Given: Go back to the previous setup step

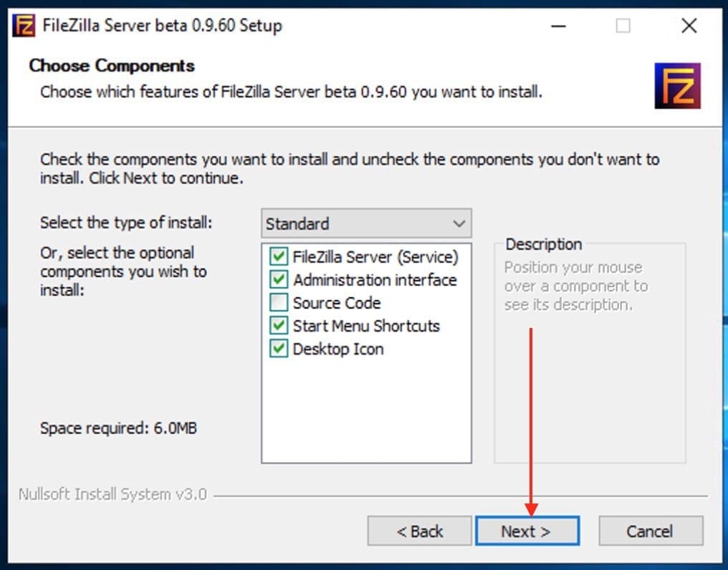Looking at the screenshot, I should 419,531.
